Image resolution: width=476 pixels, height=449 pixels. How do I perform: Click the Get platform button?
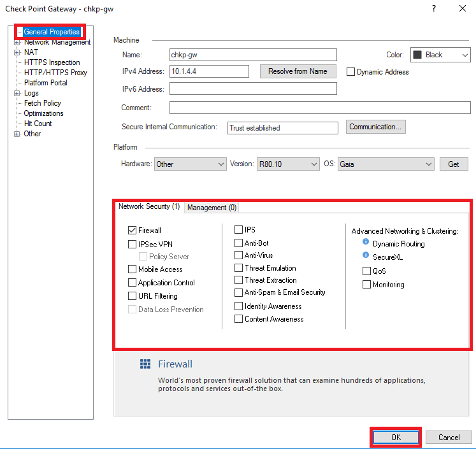[x=454, y=164]
